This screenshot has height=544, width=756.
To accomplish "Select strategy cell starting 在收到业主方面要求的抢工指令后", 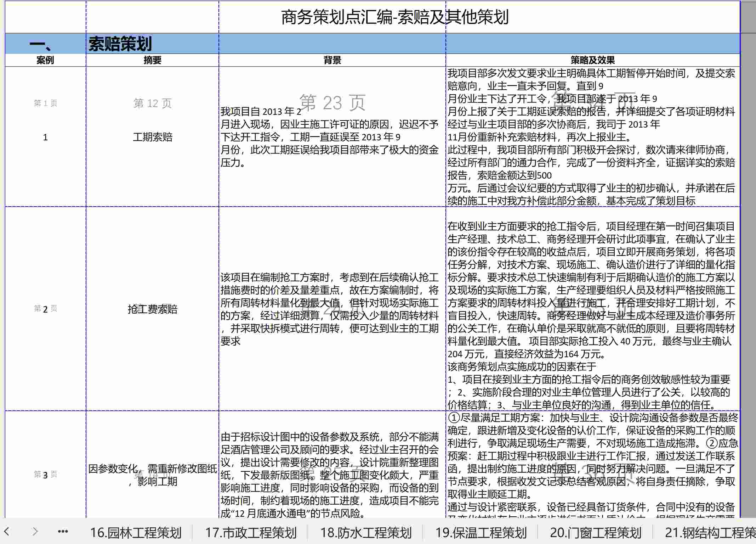I will tap(593, 309).
